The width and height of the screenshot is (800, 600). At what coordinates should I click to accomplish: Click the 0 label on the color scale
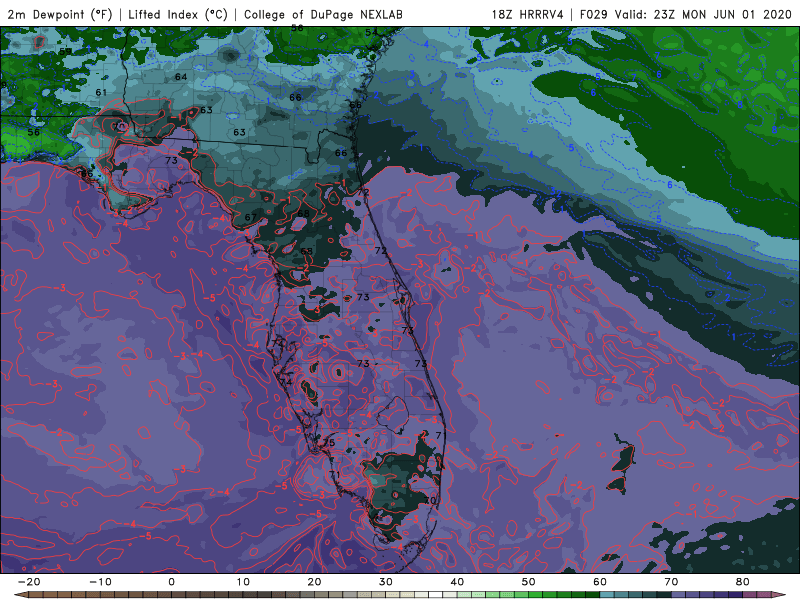click(171, 582)
